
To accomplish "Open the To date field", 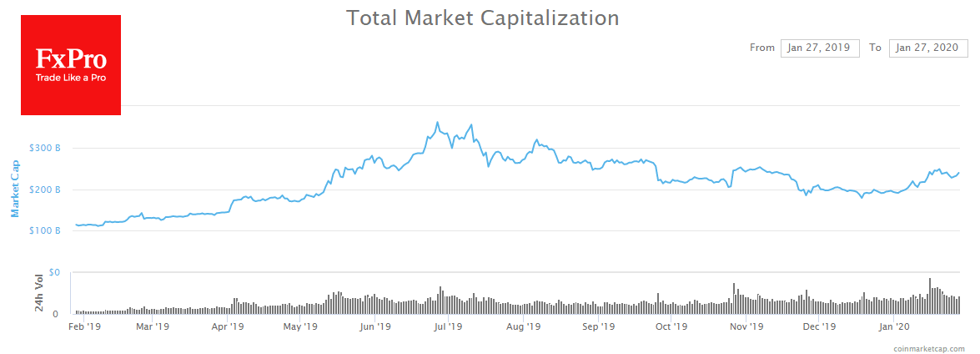I will (x=927, y=48).
